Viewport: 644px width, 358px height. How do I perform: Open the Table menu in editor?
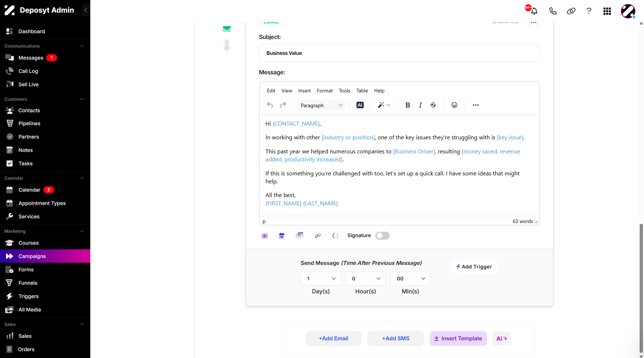pos(362,91)
